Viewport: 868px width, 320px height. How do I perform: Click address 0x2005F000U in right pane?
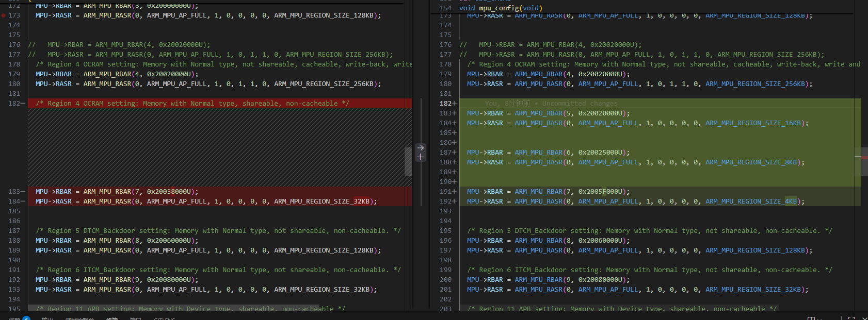pyautogui.click(x=600, y=192)
